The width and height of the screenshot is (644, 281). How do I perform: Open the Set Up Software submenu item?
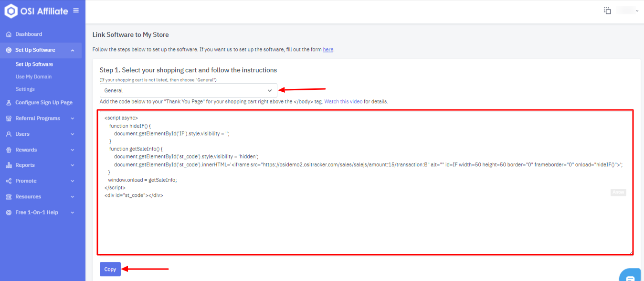tap(34, 65)
